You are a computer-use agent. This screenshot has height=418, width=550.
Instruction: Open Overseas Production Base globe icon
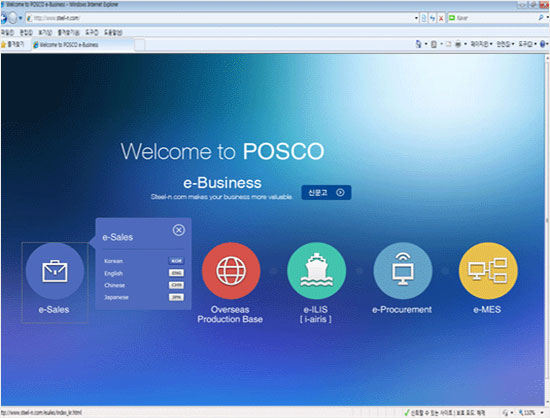(231, 271)
